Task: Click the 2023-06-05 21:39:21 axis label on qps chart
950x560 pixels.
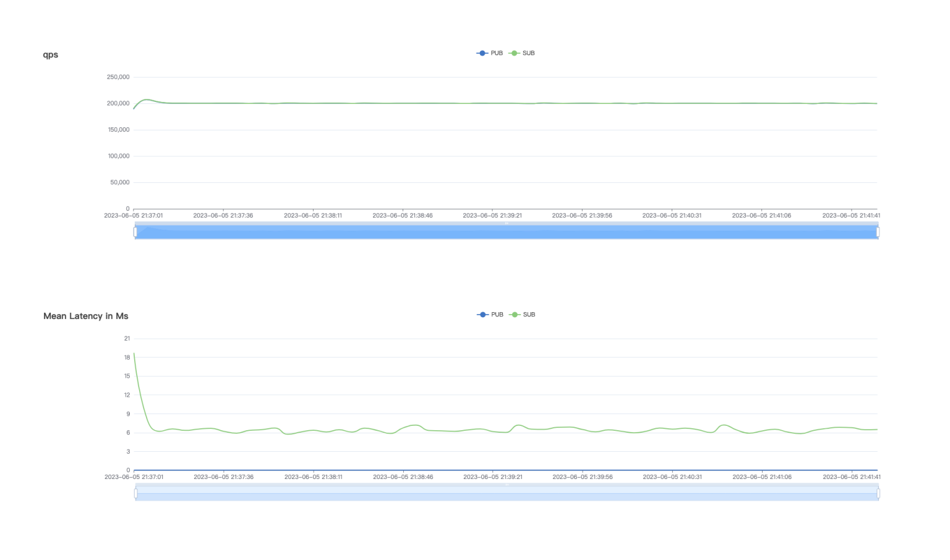Action: [492, 215]
